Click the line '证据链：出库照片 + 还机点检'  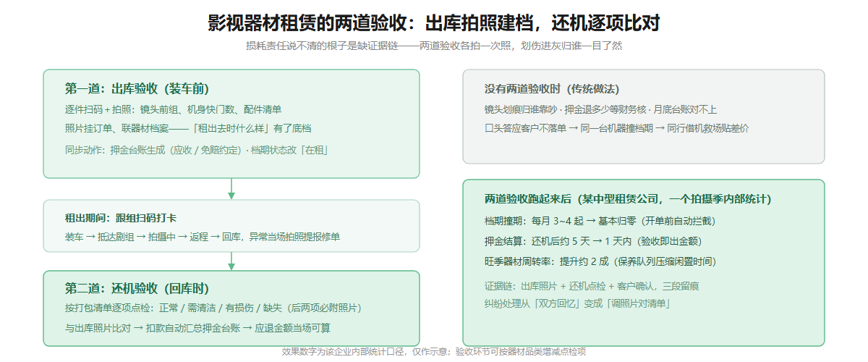coord(592,285)
